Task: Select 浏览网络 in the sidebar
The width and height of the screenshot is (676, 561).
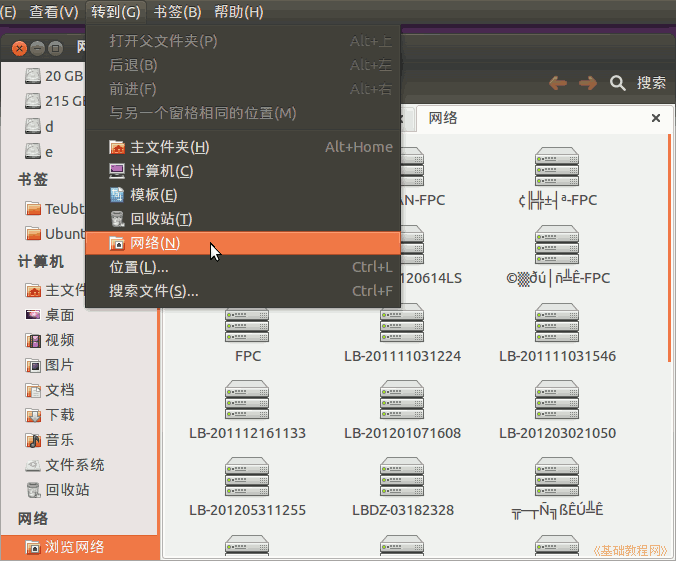Action: point(74,547)
